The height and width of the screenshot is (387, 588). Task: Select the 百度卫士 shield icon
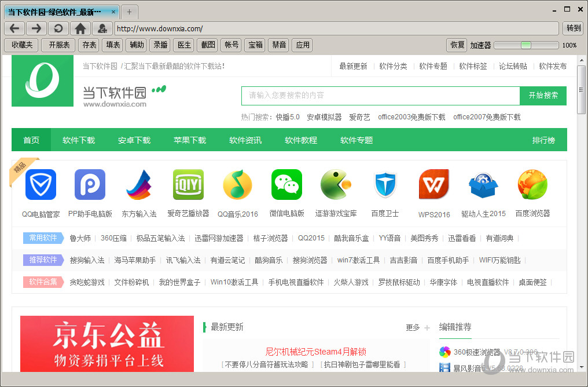pyautogui.click(x=385, y=184)
